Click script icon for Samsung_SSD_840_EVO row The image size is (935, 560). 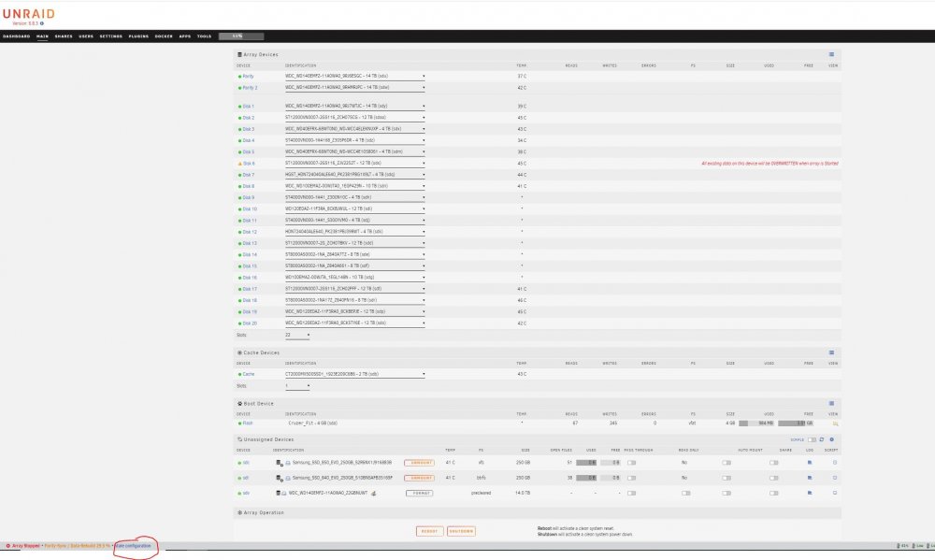coord(835,478)
